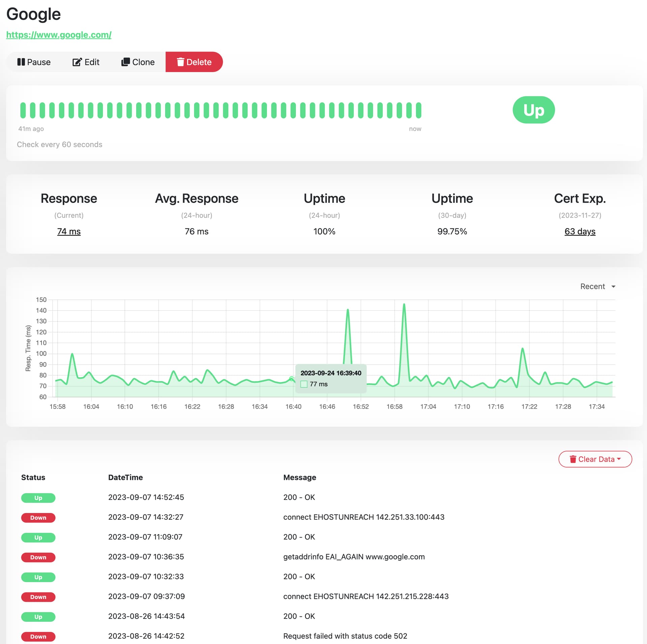Viewport: 647px width, 644px height.
Task: Expand the Clear Data dropdown
Action: pyautogui.click(x=595, y=459)
